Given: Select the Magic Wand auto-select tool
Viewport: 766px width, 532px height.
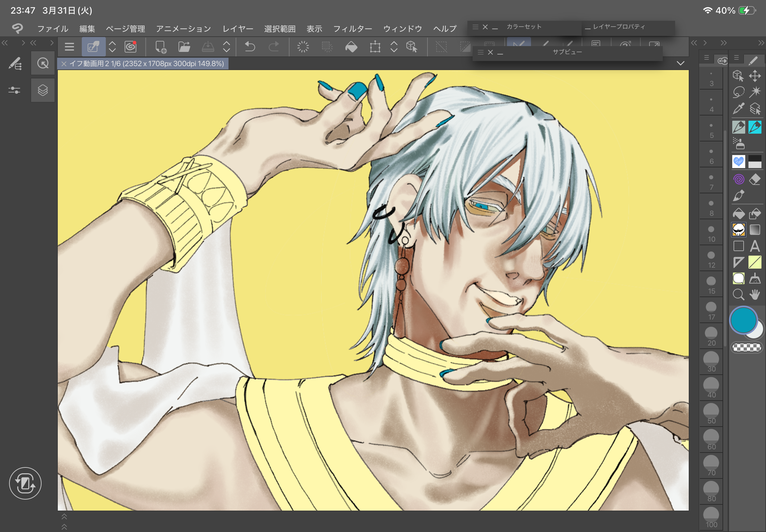Looking at the screenshot, I should tap(755, 92).
